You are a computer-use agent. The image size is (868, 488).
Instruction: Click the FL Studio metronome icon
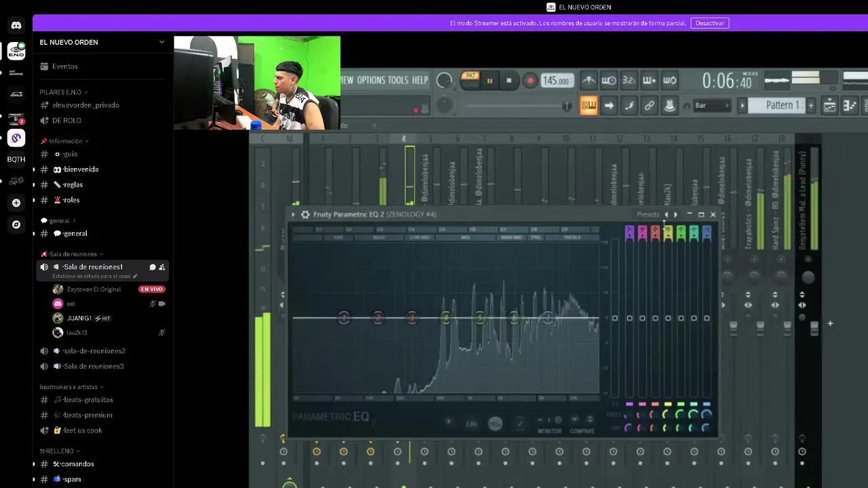point(589,81)
